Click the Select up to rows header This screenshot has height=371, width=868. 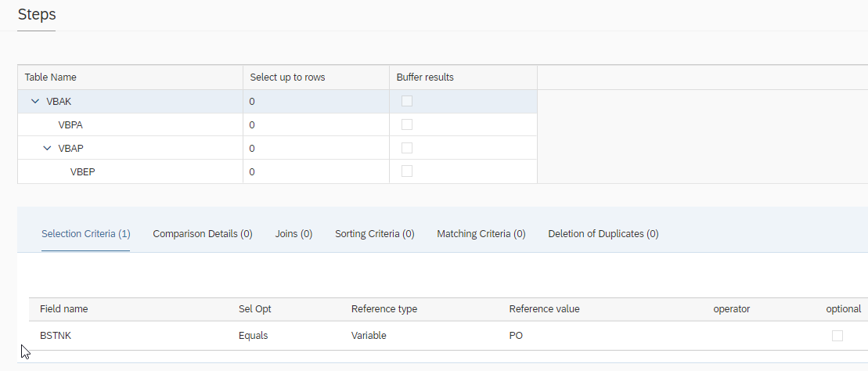coord(287,77)
